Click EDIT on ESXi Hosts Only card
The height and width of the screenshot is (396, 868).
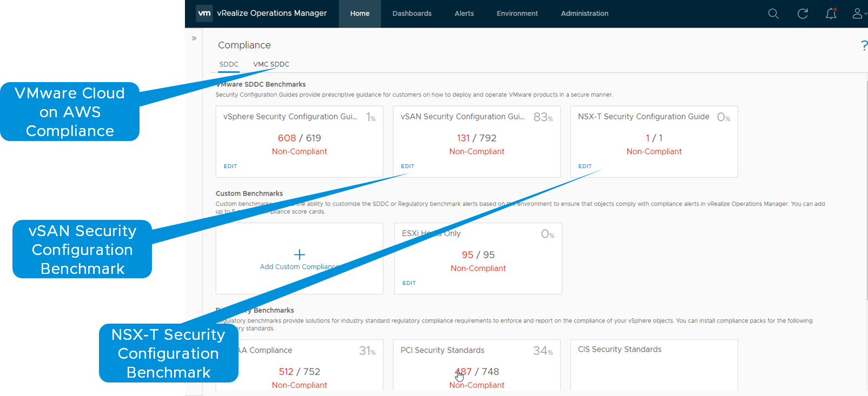coord(409,283)
